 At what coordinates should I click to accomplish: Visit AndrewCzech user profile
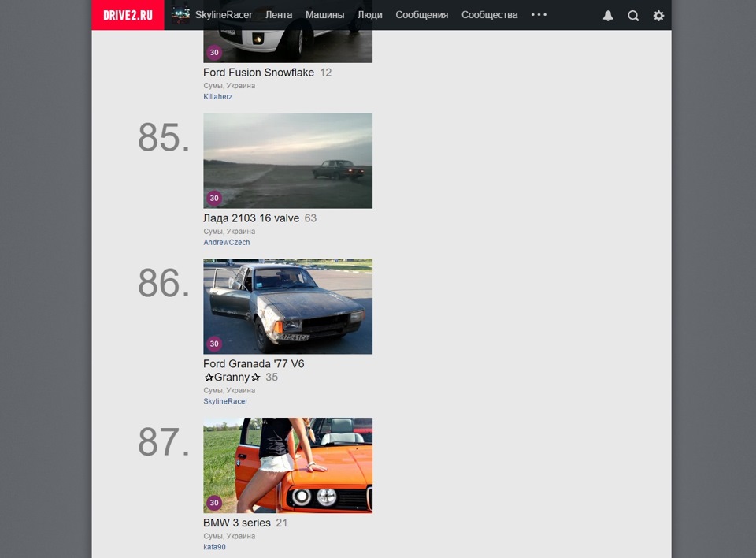(227, 242)
